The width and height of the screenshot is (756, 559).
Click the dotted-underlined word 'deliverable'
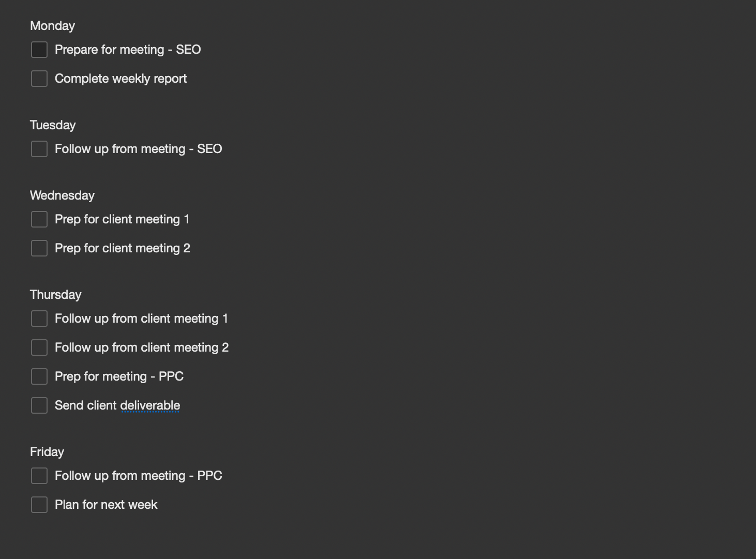[150, 405]
